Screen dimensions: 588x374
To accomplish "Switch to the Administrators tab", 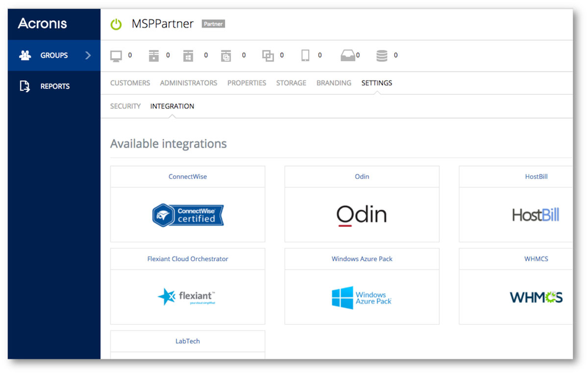I will [x=189, y=83].
